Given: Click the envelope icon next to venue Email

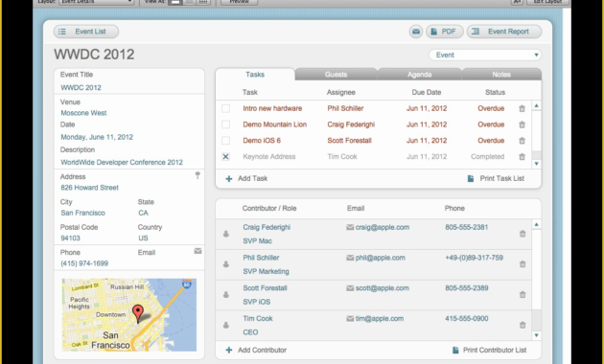Looking at the screenshot, I should click(x=197, y=251).
